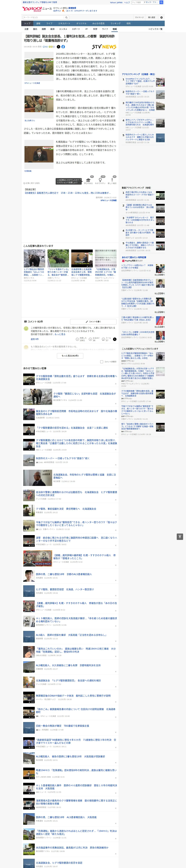
Task: Click the ヘルプ link at top
Action: point(127,2)
